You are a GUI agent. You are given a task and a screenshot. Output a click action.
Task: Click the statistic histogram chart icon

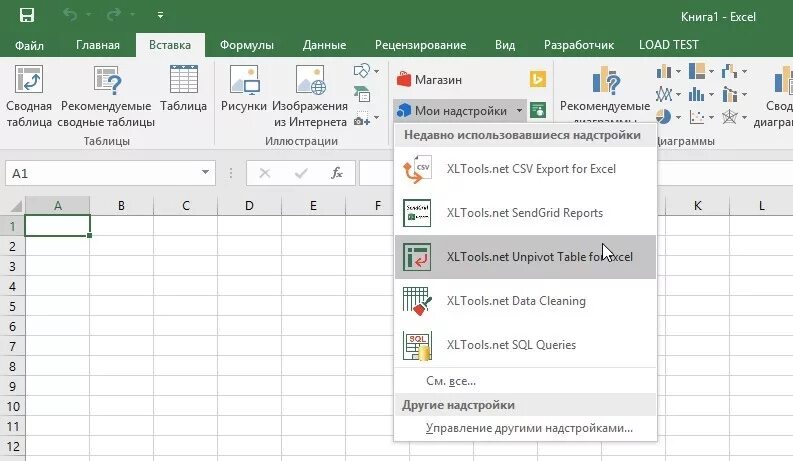[x=697, y=94]
